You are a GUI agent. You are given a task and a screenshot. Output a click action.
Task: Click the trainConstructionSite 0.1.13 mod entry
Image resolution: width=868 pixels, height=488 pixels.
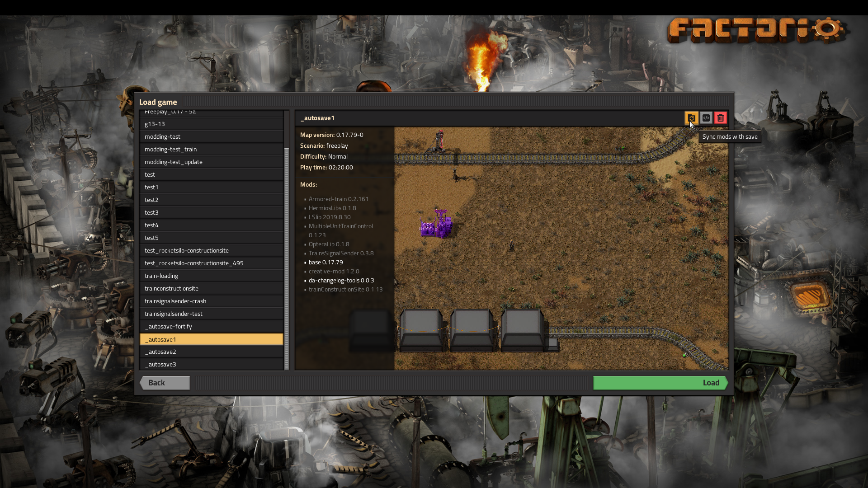pyautogui.click(x=346, y=289)
